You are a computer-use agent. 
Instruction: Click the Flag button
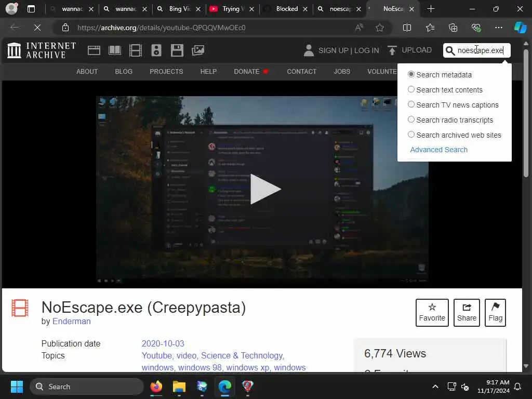click(x=495, y=312)
